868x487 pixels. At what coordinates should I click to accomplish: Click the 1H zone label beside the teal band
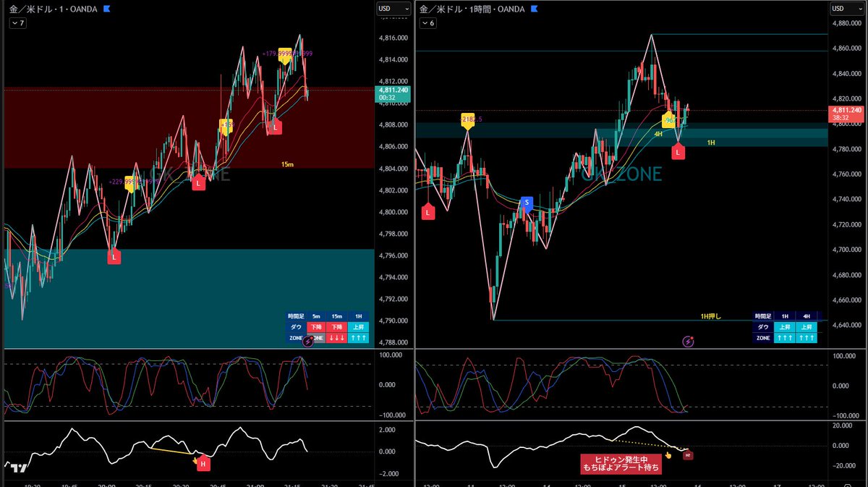[x=711, y=143]
